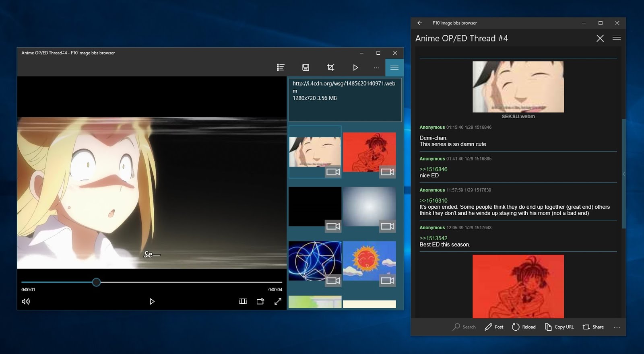644x354 pixels.
Task: Open more options ellipsis in thread bottom bar
Action: (617, 327)
